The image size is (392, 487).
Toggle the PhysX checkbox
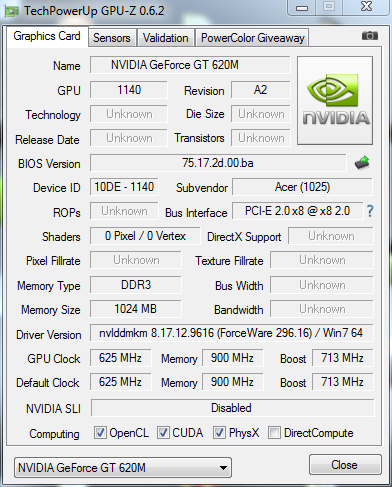click(x=219, y=433)
